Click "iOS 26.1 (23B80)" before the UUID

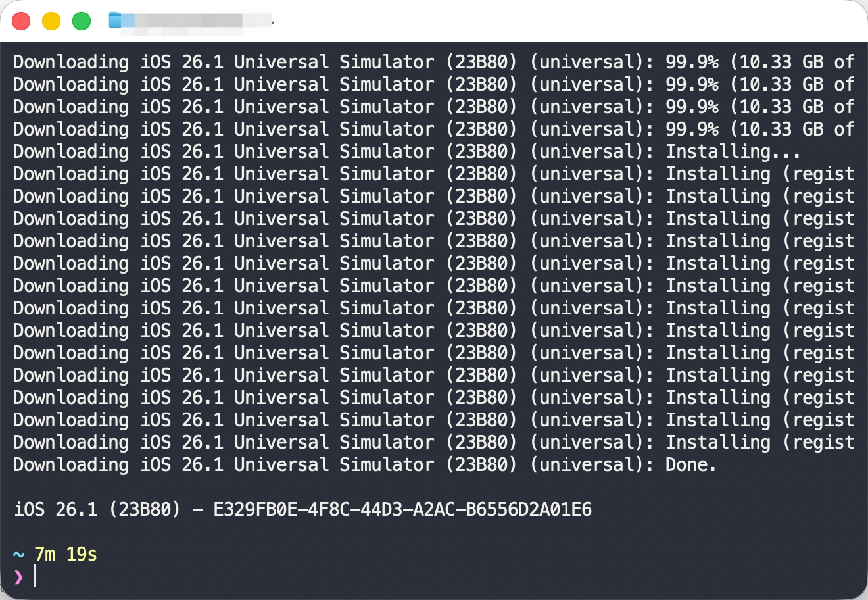97,509
